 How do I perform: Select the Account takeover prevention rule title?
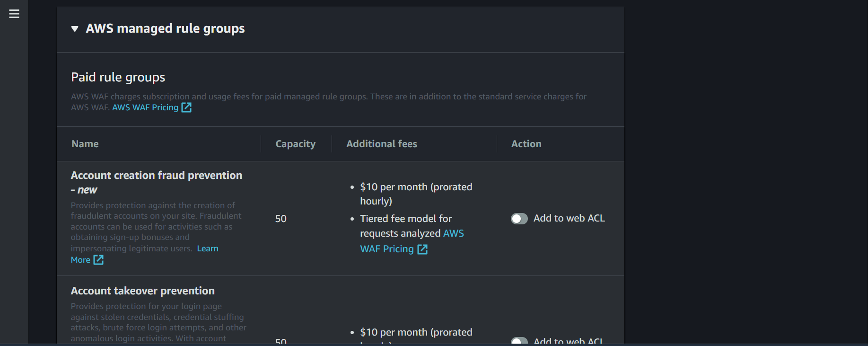click(x=143, y=291)
